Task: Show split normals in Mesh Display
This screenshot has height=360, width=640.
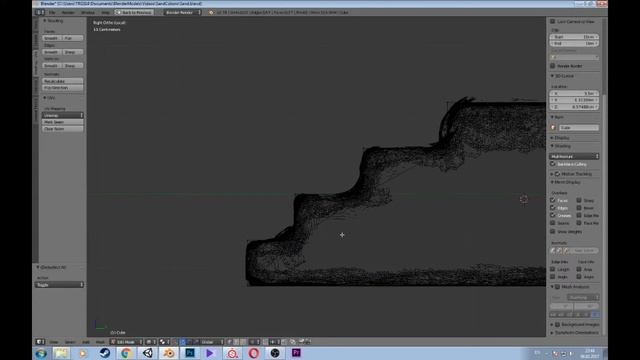Action: (x=559, y=251)
